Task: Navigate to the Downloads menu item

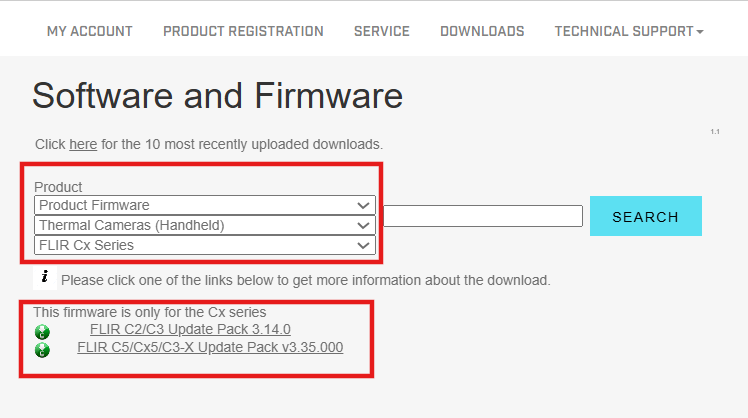Action: 482,31
